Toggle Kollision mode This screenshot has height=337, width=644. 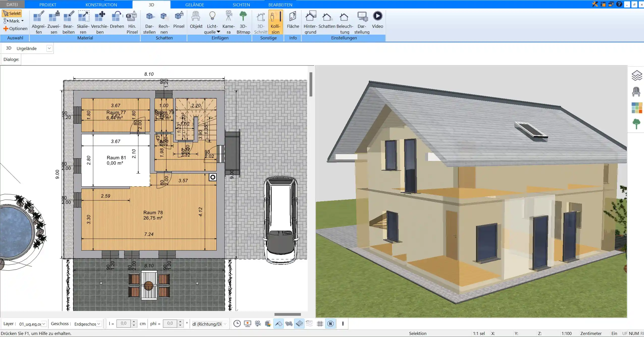[x=275, y=22]
